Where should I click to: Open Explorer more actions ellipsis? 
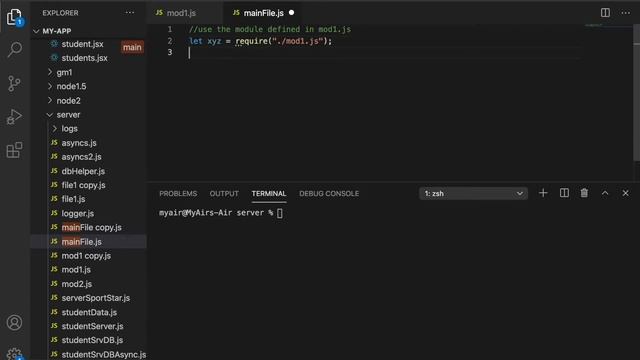pos(130,13)
